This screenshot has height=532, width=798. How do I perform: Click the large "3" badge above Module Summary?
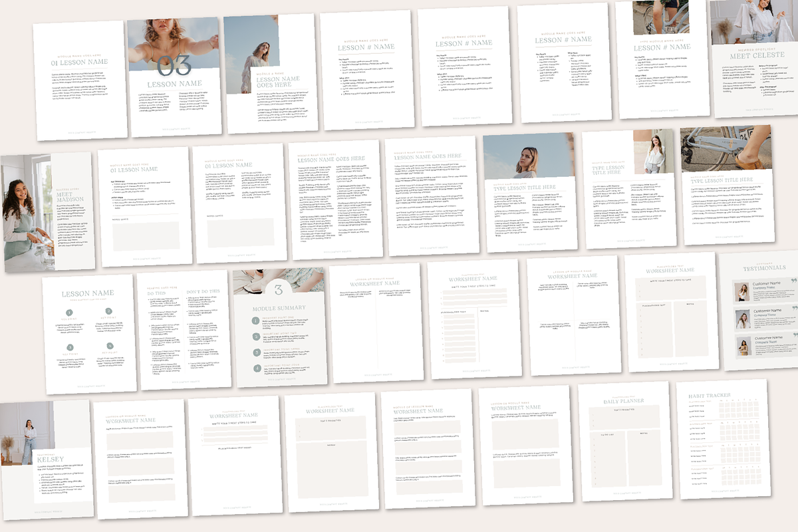click(x=279, y=289)
